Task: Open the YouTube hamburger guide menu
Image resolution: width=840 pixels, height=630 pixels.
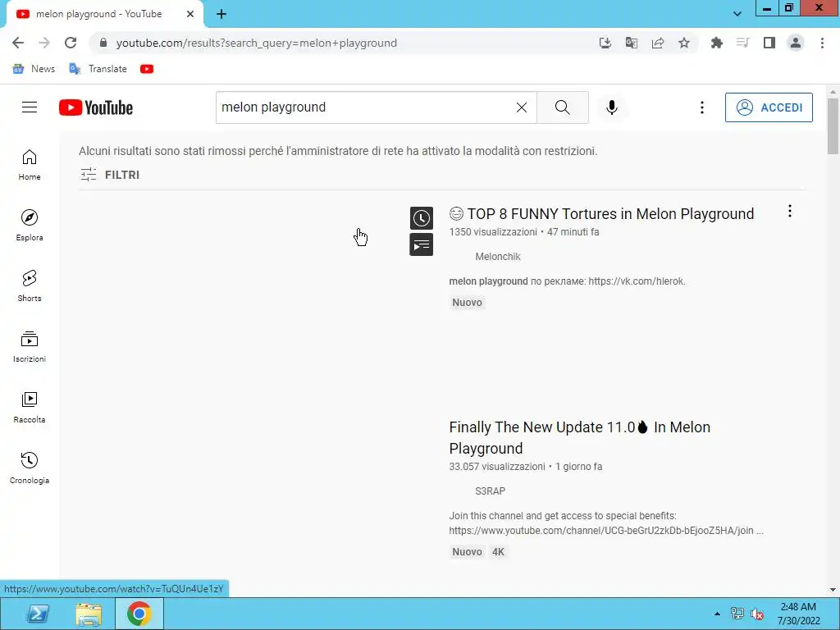Action: [30, 107]
